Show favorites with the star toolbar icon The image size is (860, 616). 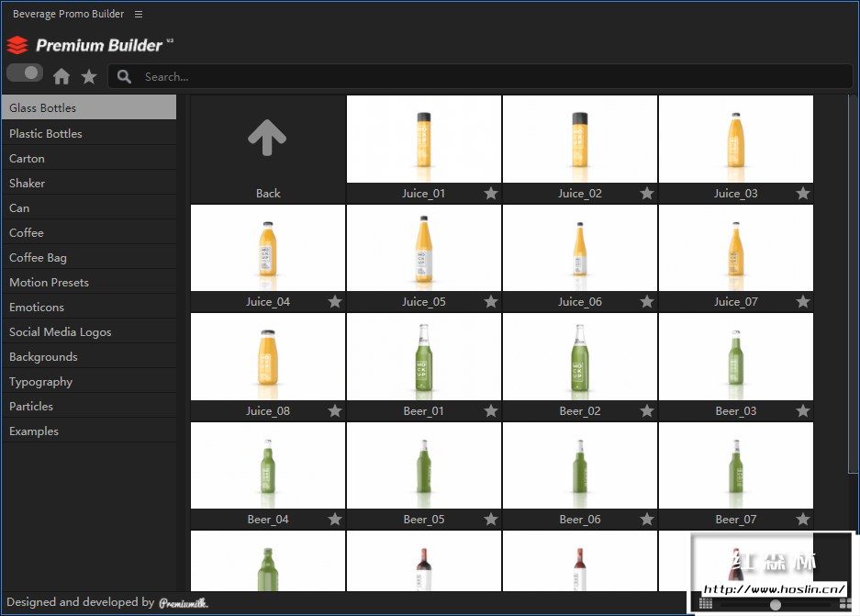[x=89, y=76]
